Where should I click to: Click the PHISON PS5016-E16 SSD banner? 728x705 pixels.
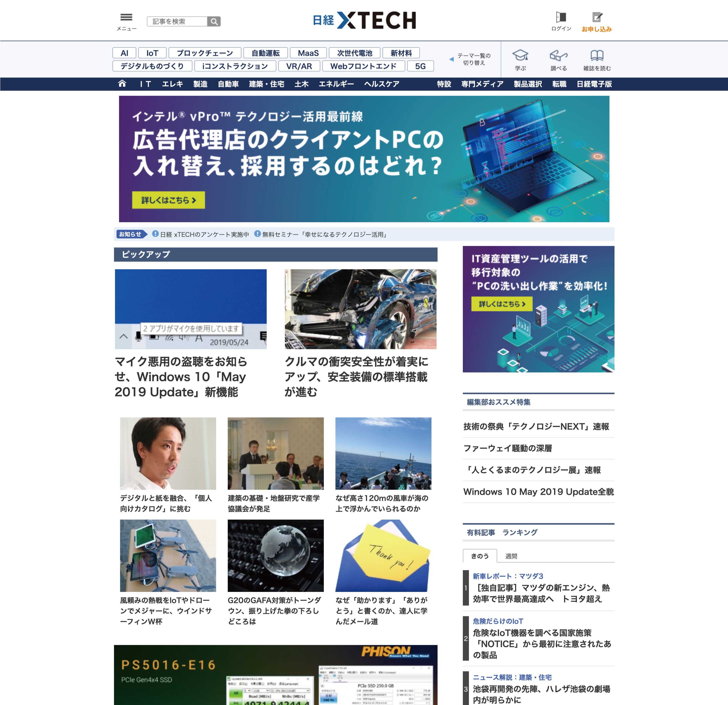click(276, 675)
